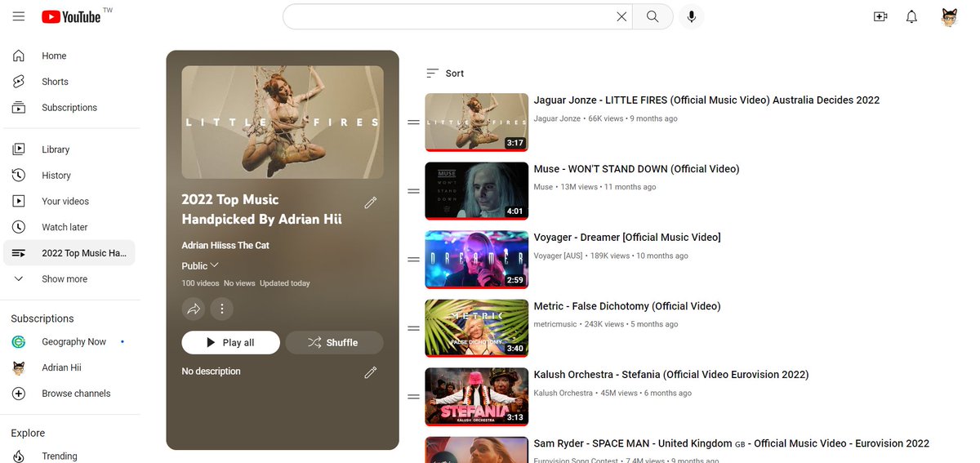Open the Public privacy dropdown
This screenshot has width=980, height=463.
[x=200, y=265]
